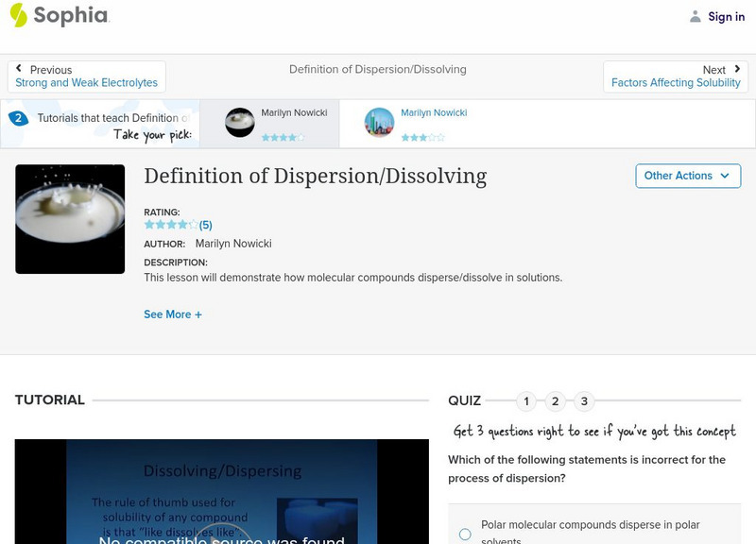Select the "Polar molecular compounds" answer option
Image resolution: width=756 pixels, height=544 pixels.
[x=464, y=534]
